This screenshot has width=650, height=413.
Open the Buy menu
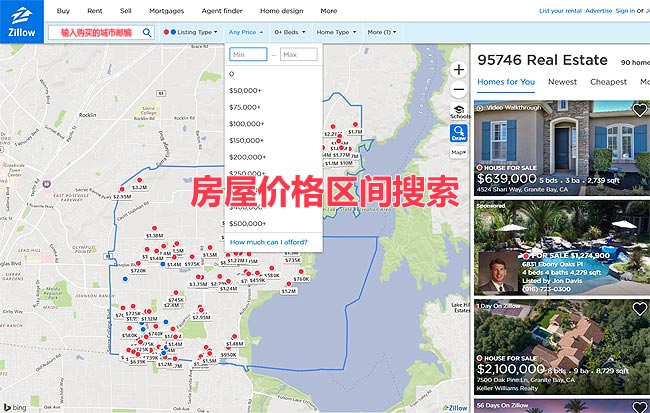coord(63,11)
